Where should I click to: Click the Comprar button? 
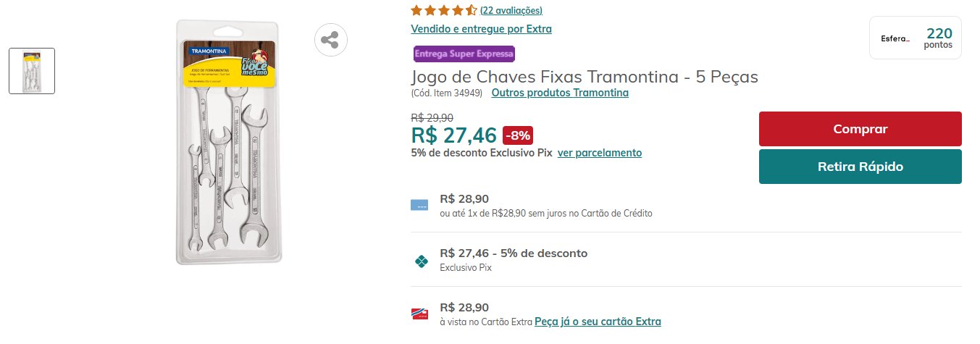[860, 129]
